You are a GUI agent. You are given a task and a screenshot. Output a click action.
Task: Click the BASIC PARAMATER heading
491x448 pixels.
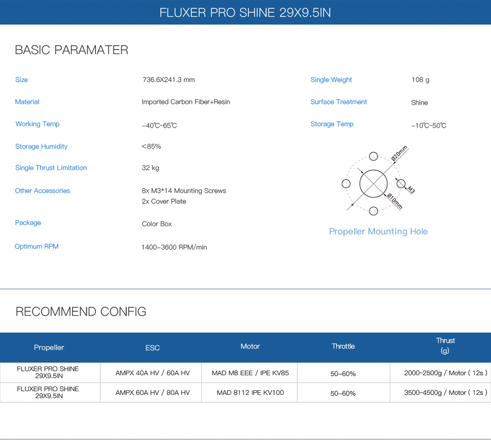point(71,50)
